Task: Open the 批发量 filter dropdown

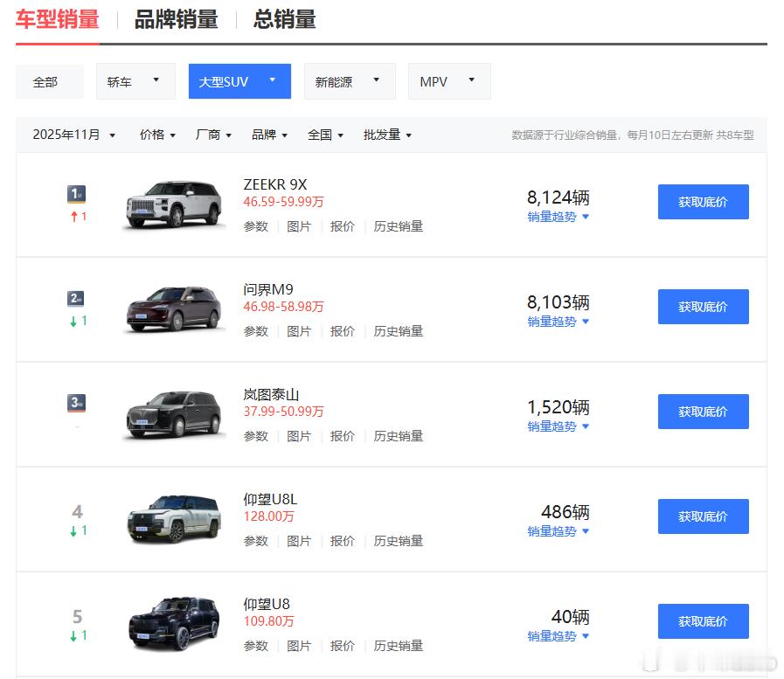Action: click(x=387, y=135)
